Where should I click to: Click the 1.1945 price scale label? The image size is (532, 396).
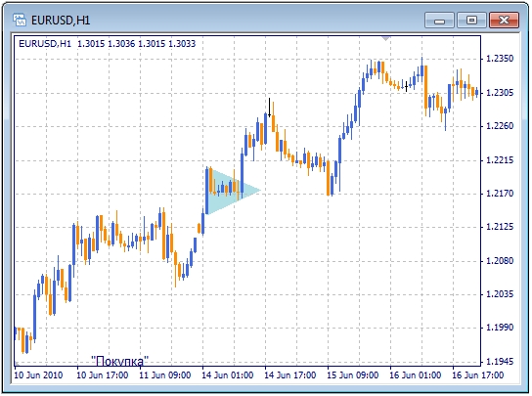(500, 362)
